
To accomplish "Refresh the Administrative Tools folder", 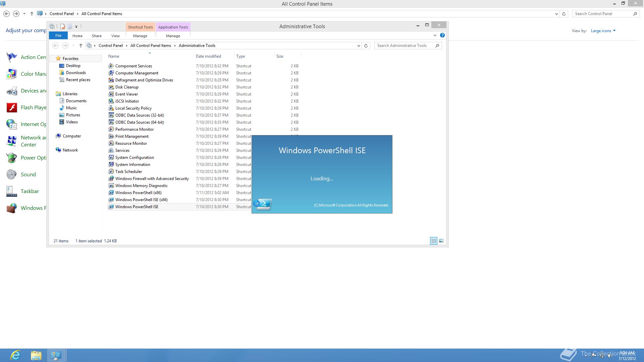I will [366, 46].
